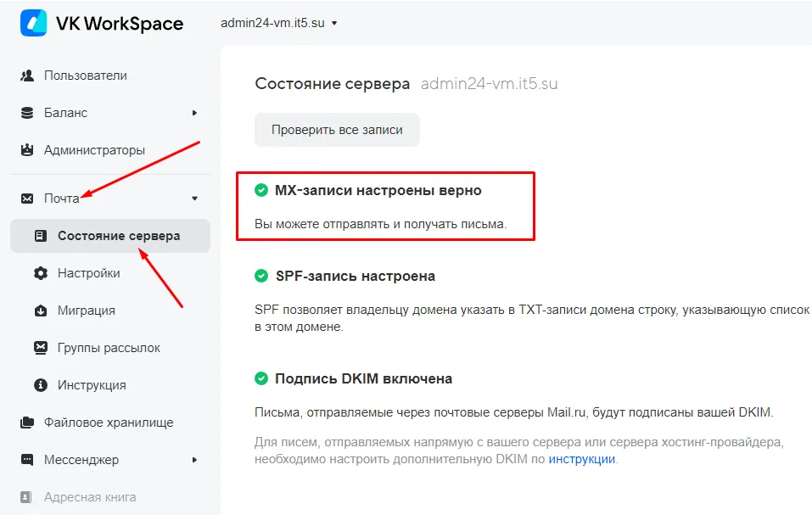Click the Адресная книга contact icon
This screenshot has height=515, width=812.
(x=26, y=497)
